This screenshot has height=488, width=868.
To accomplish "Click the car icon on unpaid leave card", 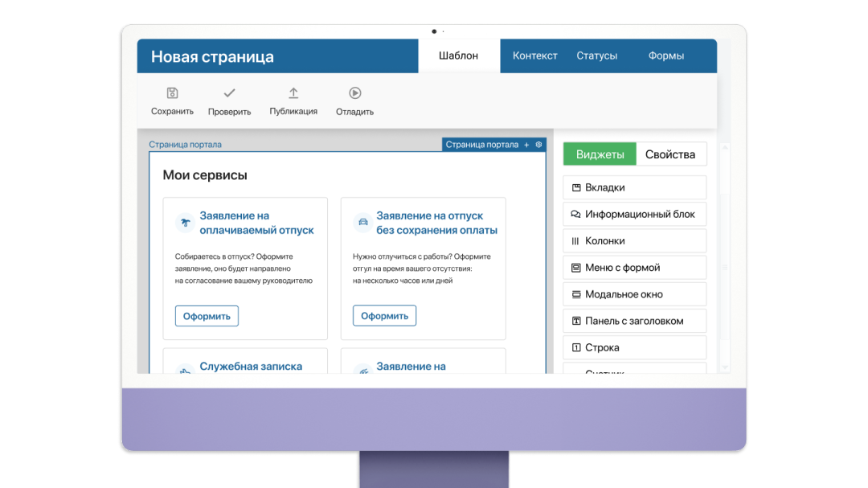I will [362, 223].
